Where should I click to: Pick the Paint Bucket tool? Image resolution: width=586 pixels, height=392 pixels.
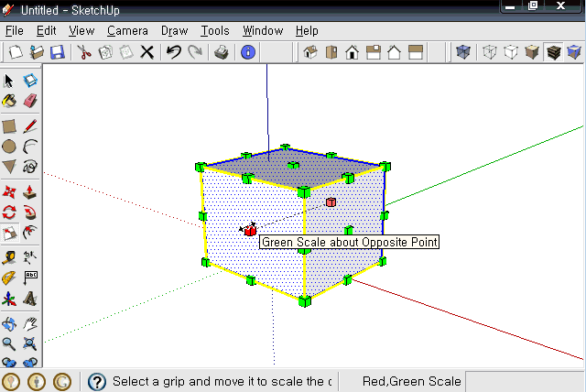[9, 101]
